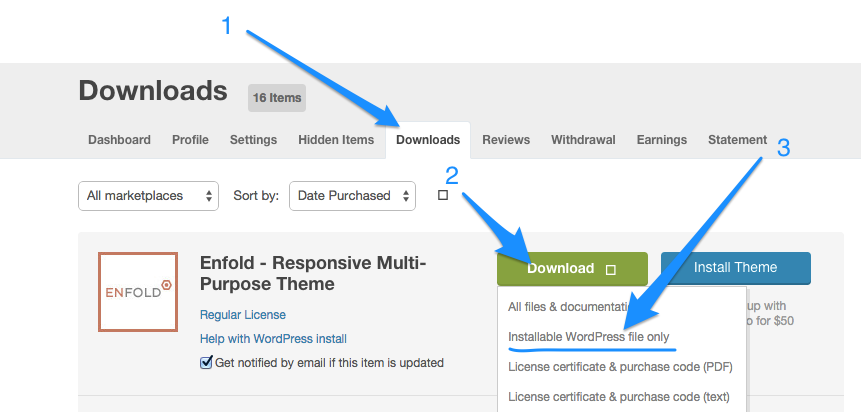Open the Help with WordPress install link

pos(273,339)
